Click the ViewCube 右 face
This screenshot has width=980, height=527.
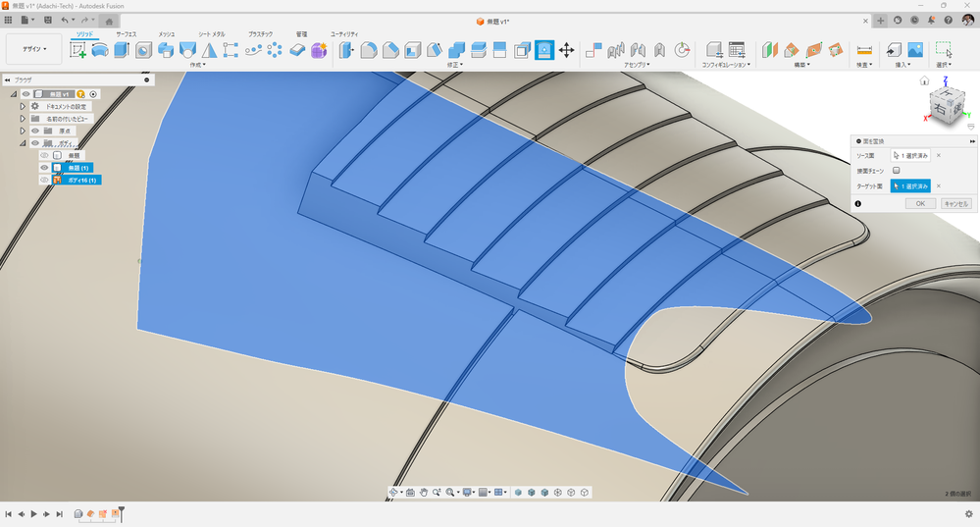[940, 108]
